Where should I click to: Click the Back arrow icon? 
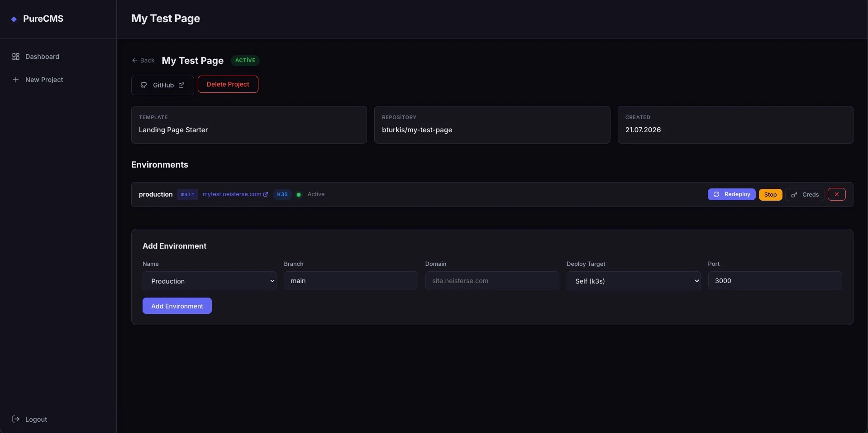134,60
